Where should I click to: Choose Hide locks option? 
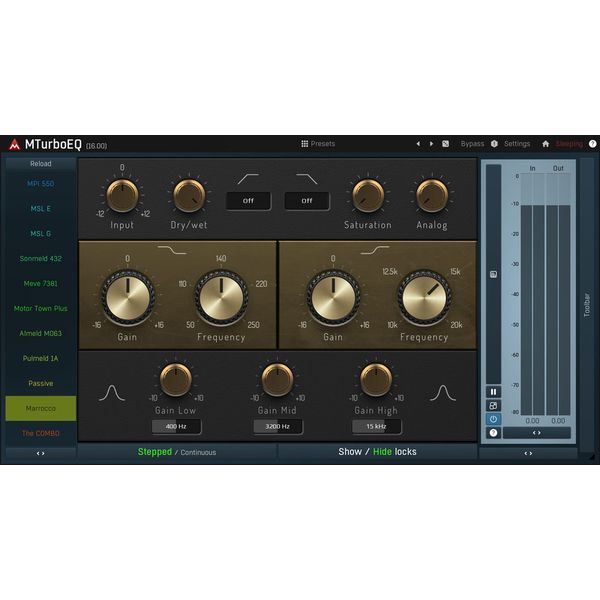click(382, 452)
